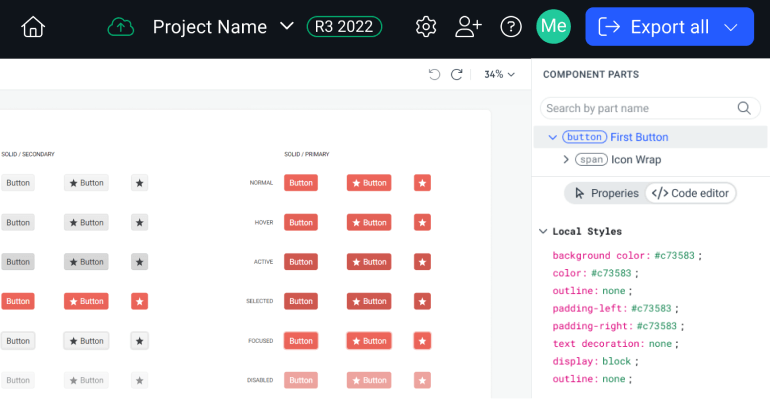Go to the home screen icon
Viewport: 770px width, 399px height.
pos(33,27)
